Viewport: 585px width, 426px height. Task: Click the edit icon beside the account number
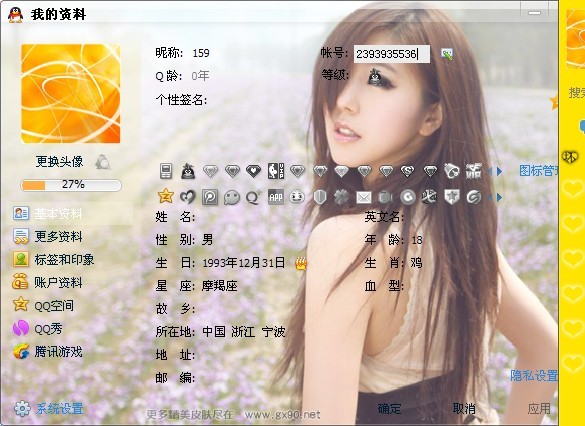coord(447,54)
